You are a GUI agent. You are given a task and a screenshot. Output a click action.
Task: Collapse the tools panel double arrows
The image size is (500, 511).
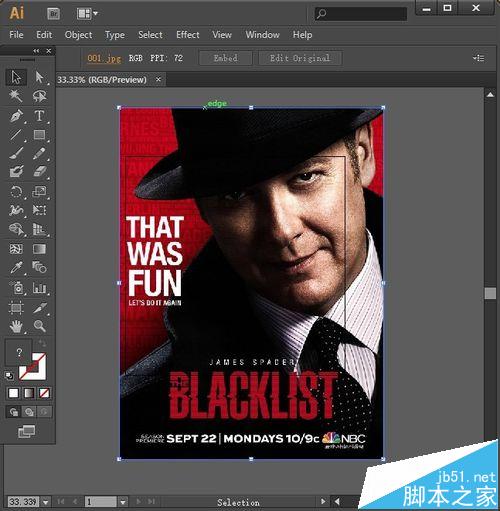point(36,51)
